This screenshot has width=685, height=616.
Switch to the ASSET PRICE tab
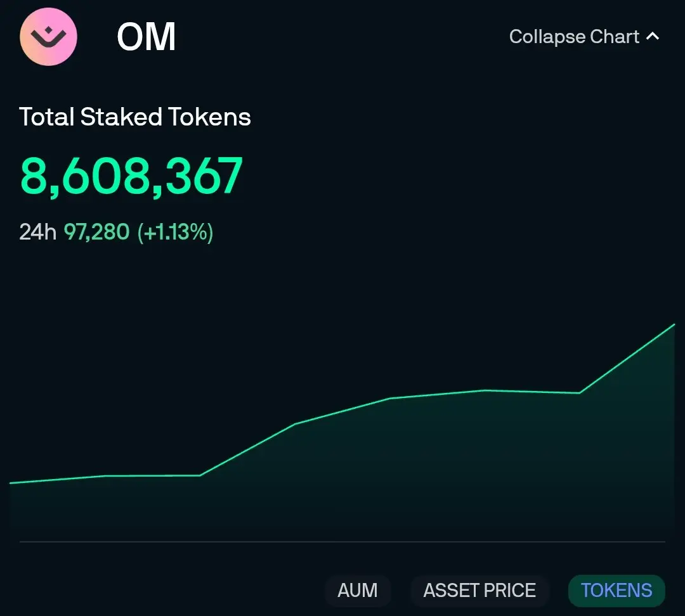[x=480, y=590]
